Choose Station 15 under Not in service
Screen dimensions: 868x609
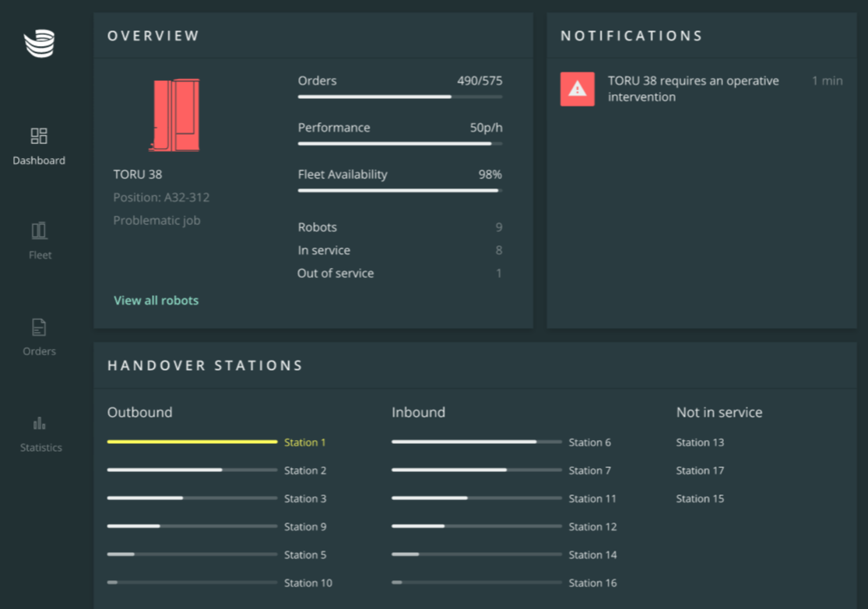(700, 498)
